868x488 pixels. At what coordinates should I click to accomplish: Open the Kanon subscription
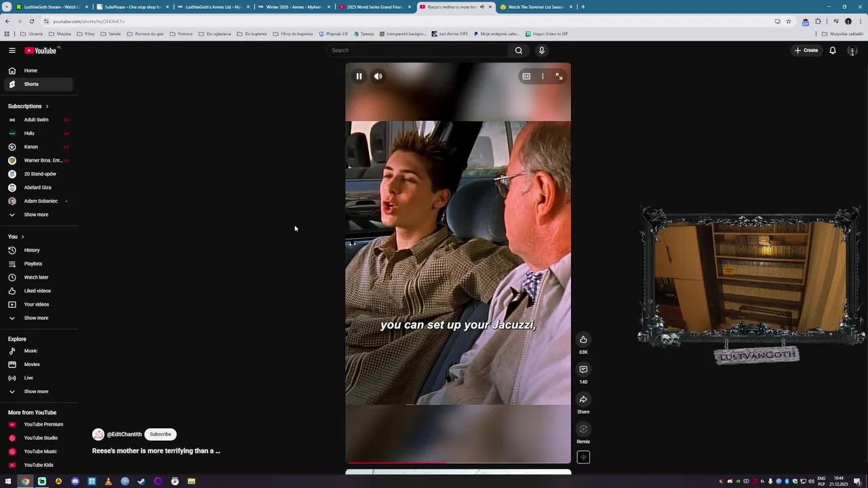point(38,147)
